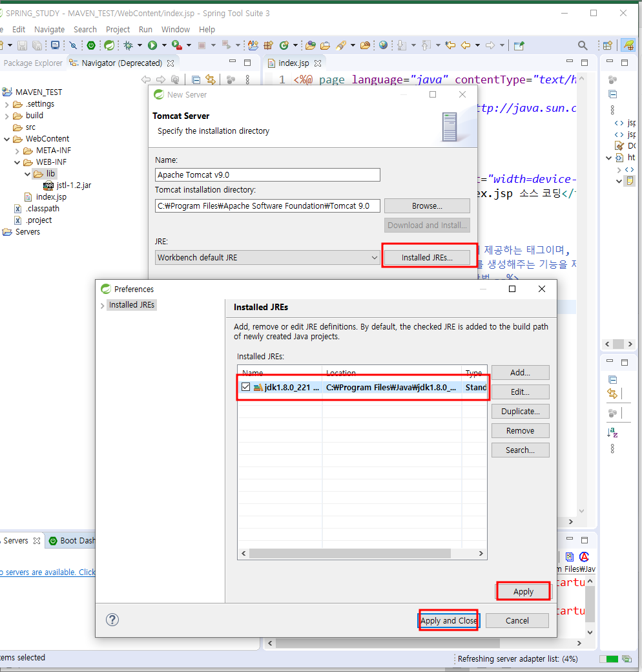Collapse the WebContent folder

tap(6, 139)
